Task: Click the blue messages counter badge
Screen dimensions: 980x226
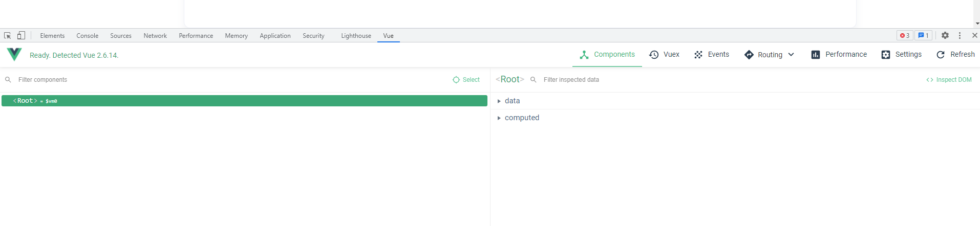Action: tap(923, 35)
